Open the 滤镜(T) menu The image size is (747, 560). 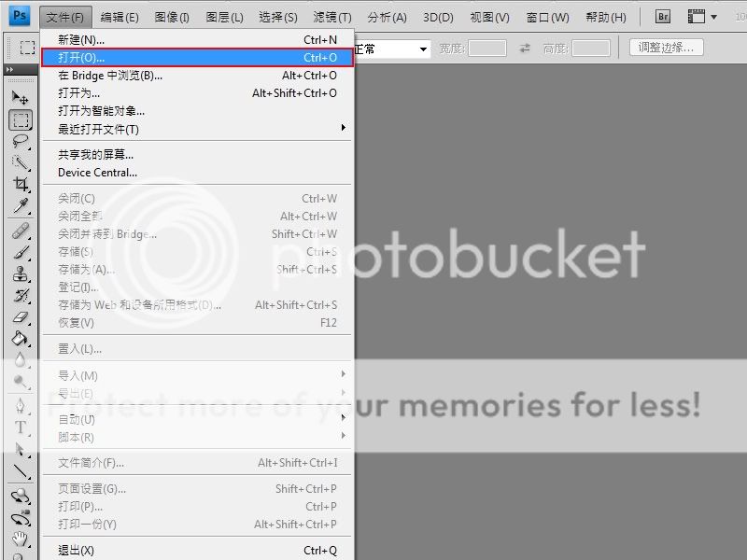click(332, 18)
